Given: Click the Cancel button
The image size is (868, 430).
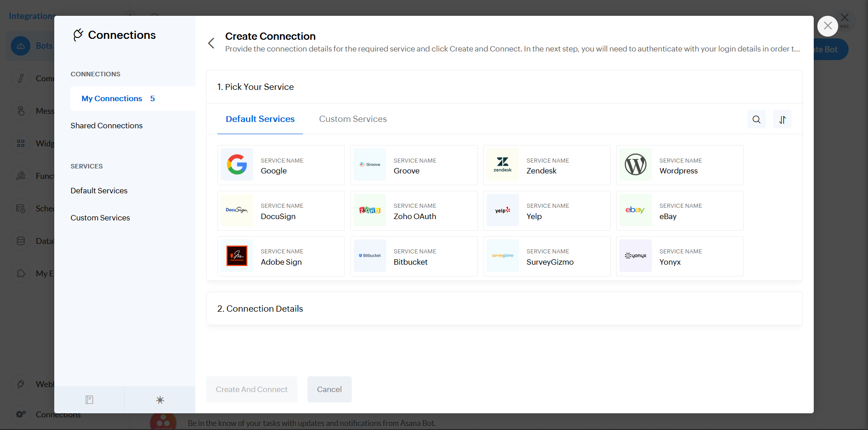Looking at the screenshot, I should pos(329,389).
